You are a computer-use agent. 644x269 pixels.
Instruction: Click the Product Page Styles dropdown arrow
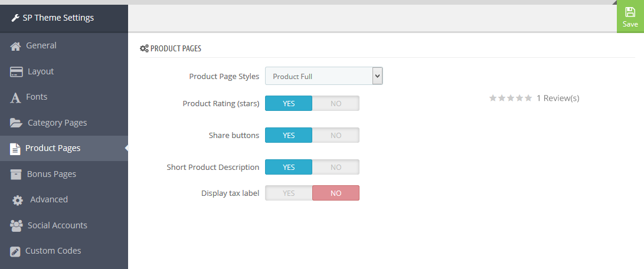pos(377,76)
